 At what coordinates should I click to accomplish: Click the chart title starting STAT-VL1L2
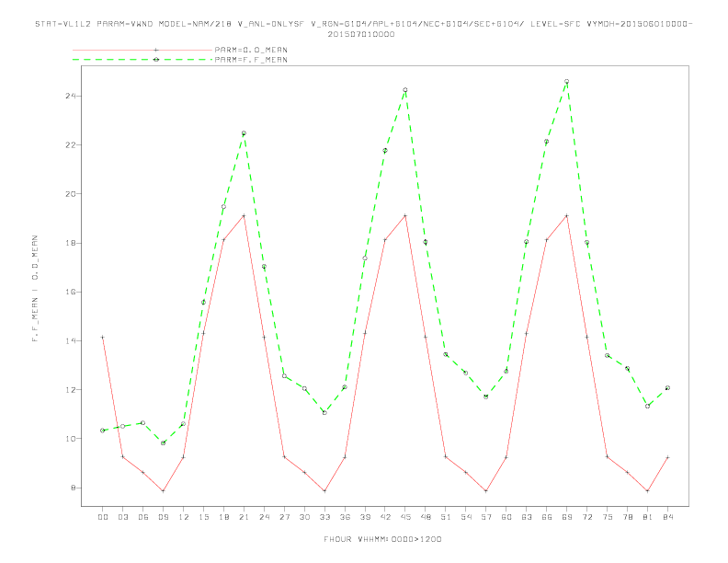pos(363,29)
